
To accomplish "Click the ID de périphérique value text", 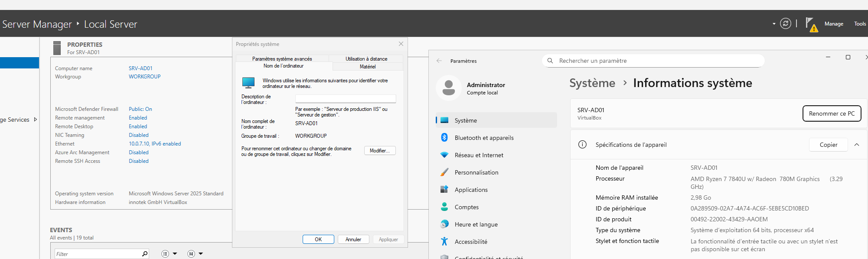I will (750, 208).
